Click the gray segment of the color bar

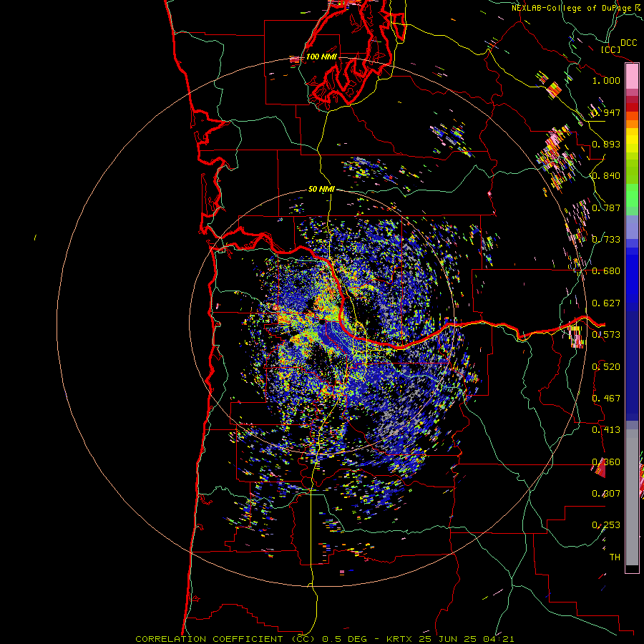tap(632, 497)
